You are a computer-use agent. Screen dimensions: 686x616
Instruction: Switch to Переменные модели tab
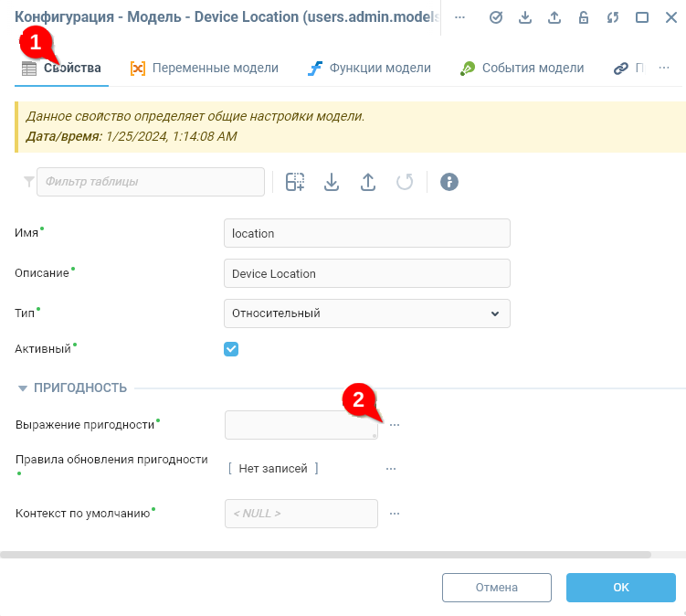point(205,68)
